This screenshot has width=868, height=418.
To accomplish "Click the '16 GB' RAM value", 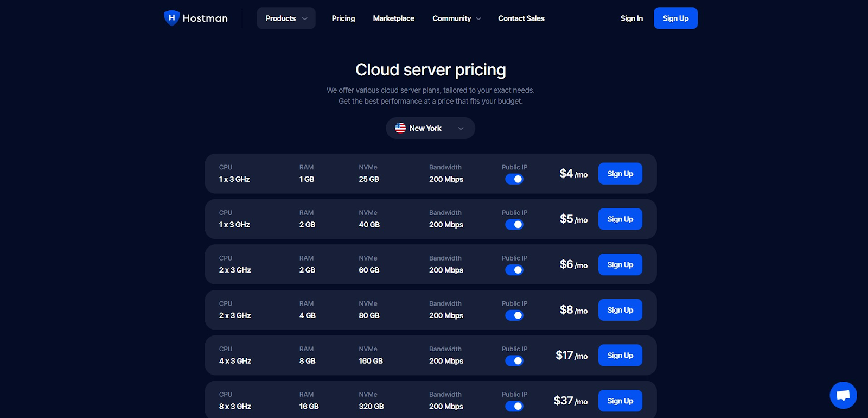I will tap(309, 406).
